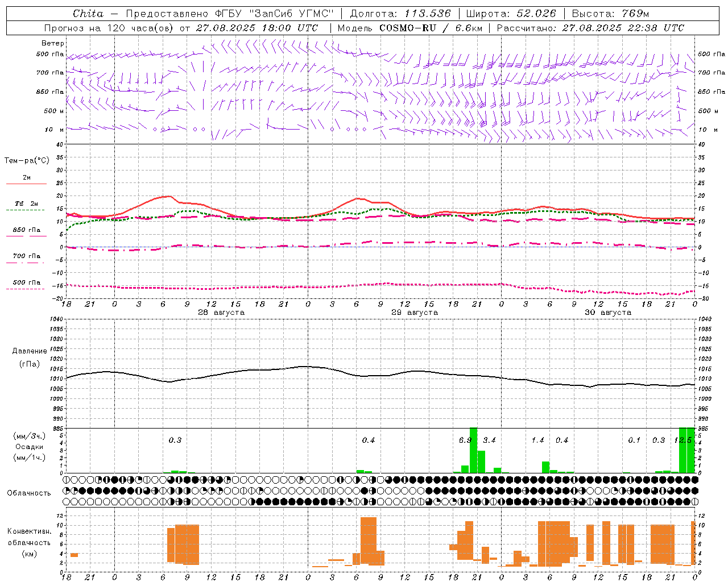Click the "Облачность" cloud cover label
728x582 pixels.
point(29,493)
